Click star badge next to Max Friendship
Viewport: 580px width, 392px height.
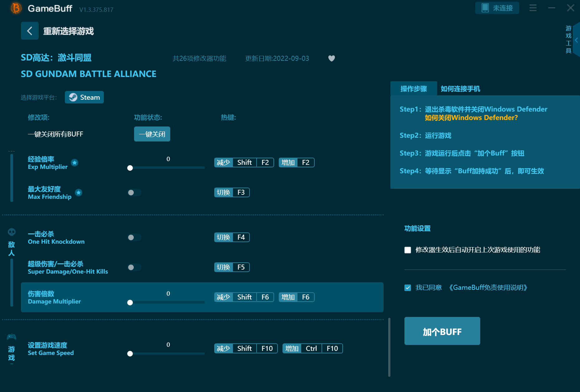(x=79, y=193)
